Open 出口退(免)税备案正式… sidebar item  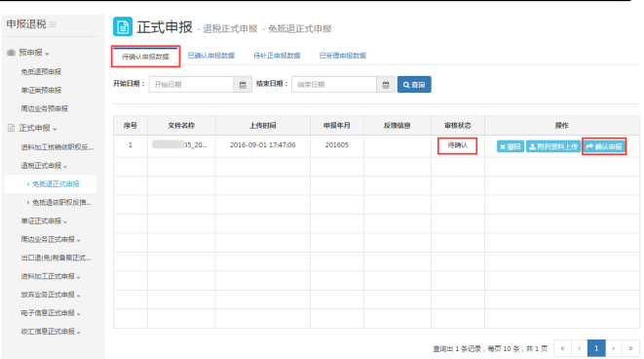[x=57, y=258]
